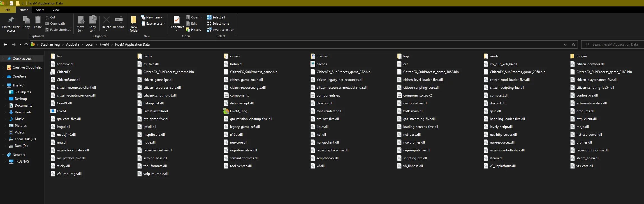Select the mods folder

click(491, 56)
